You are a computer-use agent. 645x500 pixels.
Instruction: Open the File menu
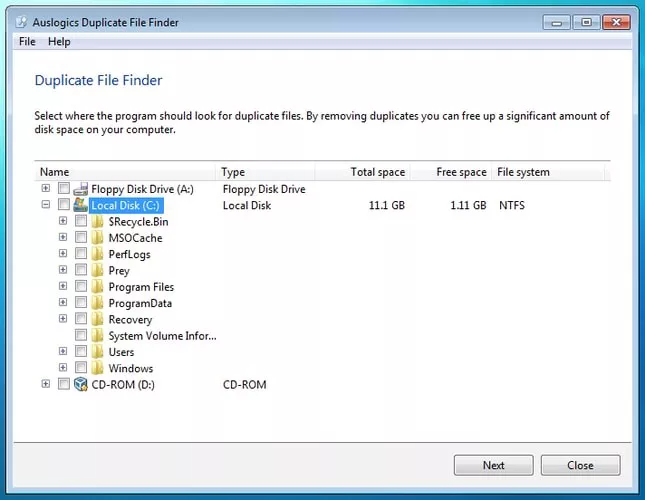(27, 42)
